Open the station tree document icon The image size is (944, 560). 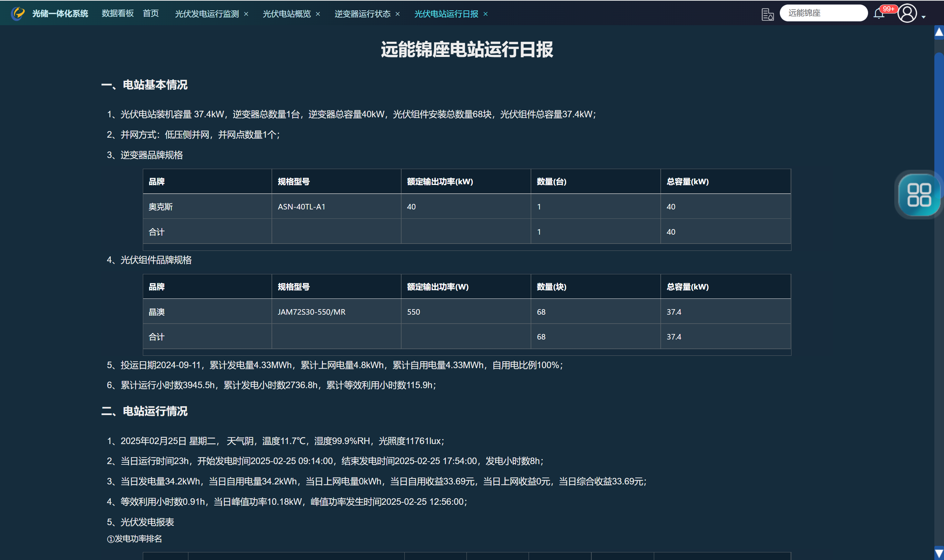[767, 14]
